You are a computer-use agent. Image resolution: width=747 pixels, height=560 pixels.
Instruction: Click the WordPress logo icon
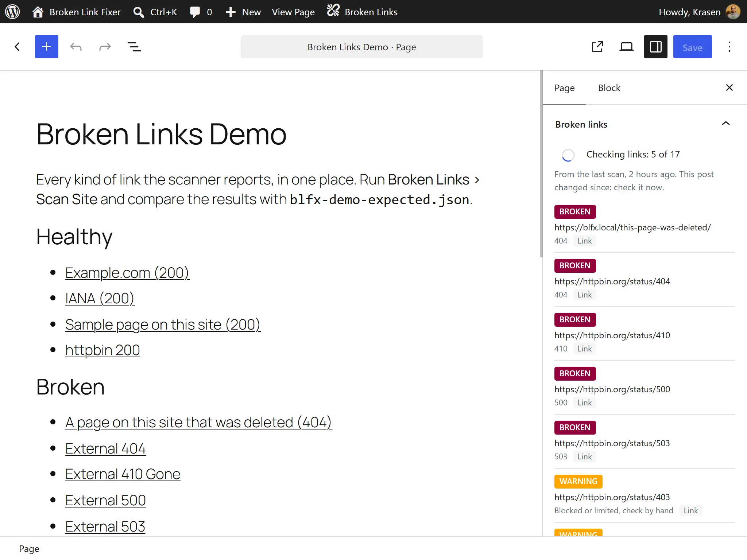pyautogui.click(x=12, y=12)
